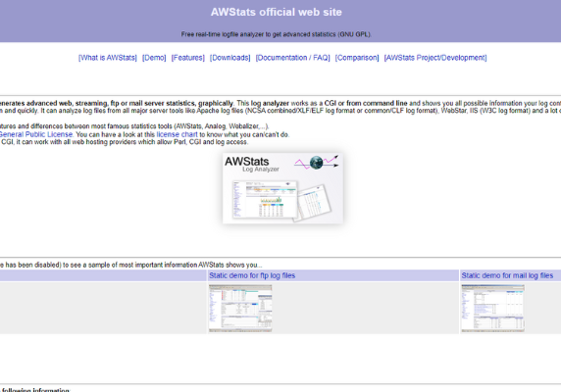Select the Comparison navigation link
Image resolution: width=561 pixels, height=392 pixels.
(x=357, y=58)
